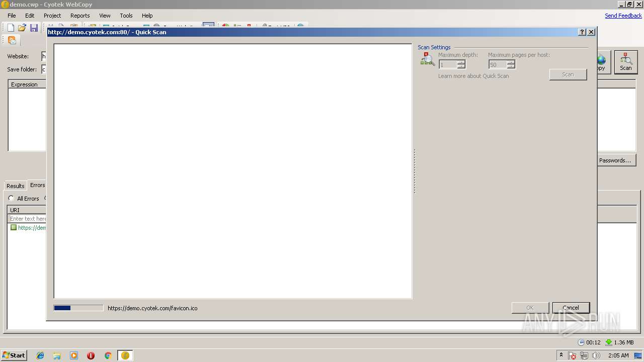Open the Edit menu

click(x=30, y=16)
